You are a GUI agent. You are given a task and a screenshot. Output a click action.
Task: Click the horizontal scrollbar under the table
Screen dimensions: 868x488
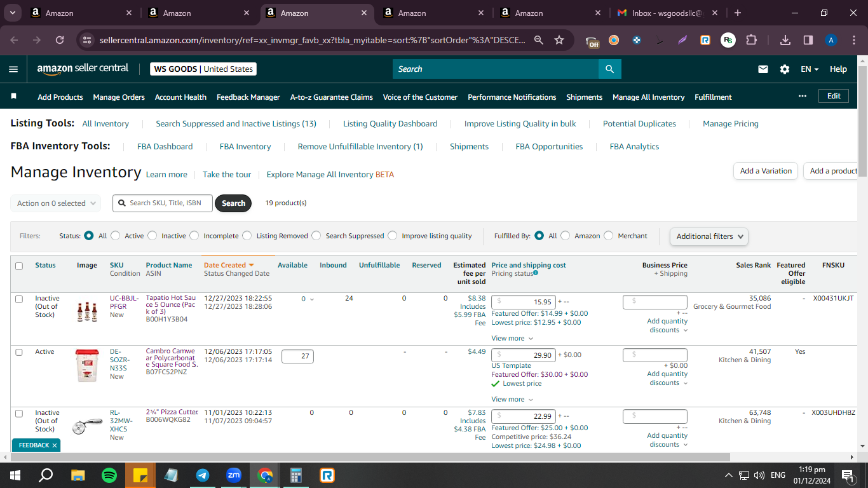point(370,457)
